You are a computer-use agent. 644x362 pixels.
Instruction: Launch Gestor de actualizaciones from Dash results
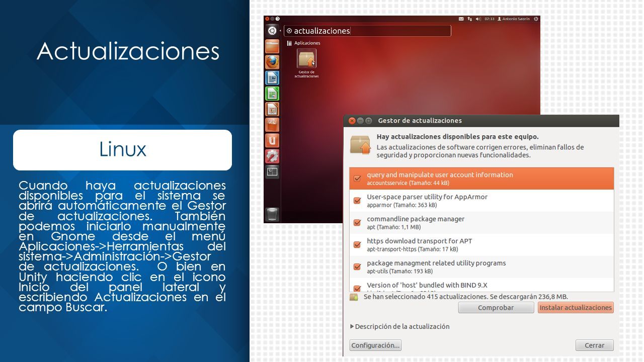306,63
